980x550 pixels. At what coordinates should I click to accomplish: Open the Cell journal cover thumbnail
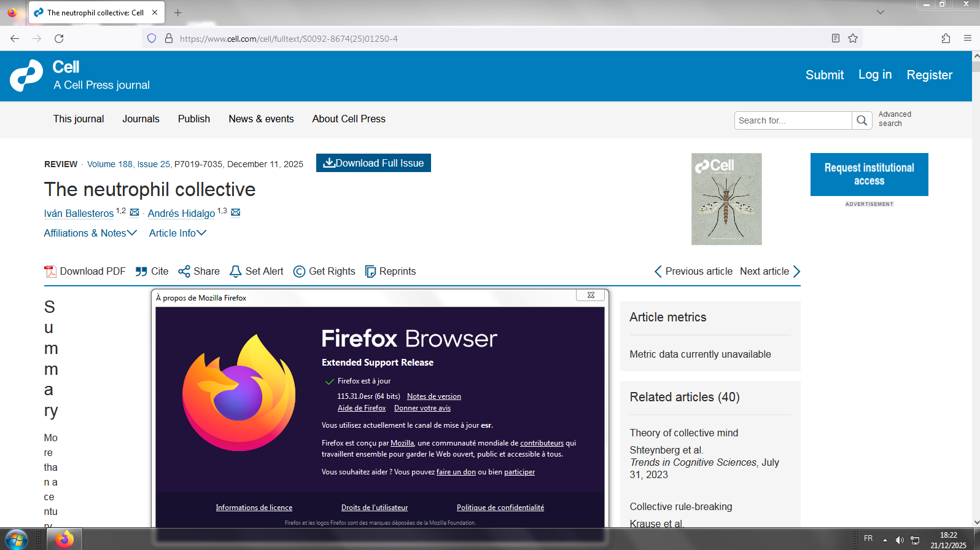pyautogui.click(x=726, y=199)
